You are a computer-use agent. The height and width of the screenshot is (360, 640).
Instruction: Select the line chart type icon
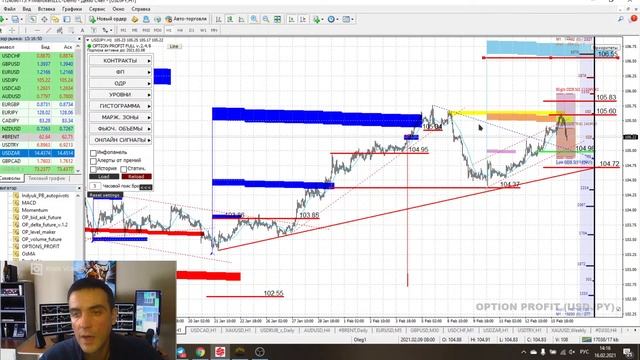(242, 19)
